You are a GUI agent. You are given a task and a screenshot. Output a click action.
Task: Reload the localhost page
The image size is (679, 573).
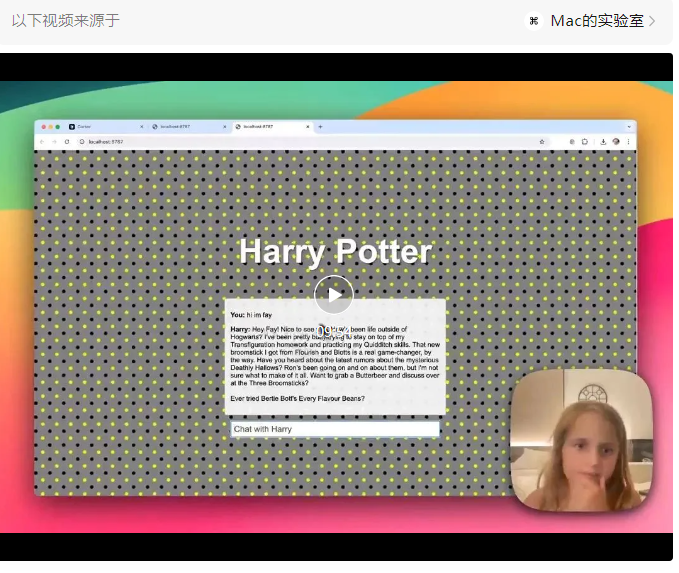(x=67, y=142)
